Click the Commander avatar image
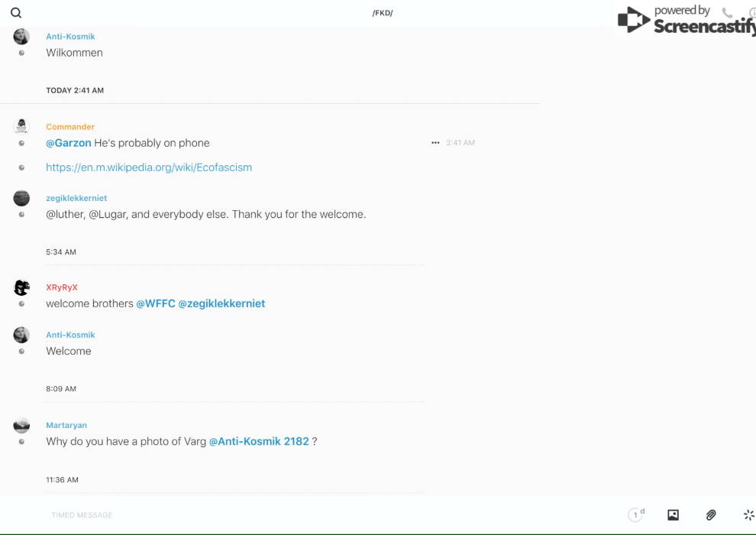Image resolution: width=756 pixels, height=535 pixels. click(x=21, y=127)
